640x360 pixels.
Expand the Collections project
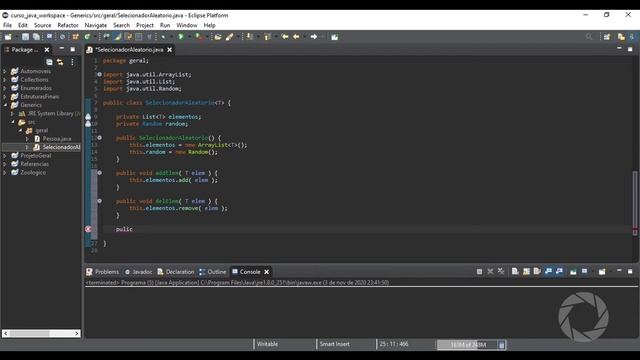click(5, 80)
